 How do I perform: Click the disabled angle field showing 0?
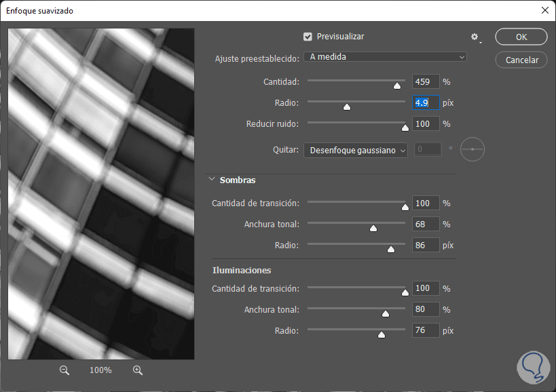[x=428, y=149]
